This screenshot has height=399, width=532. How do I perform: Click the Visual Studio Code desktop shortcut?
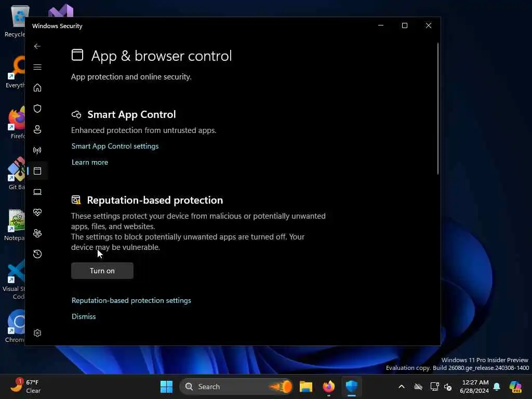14,280
